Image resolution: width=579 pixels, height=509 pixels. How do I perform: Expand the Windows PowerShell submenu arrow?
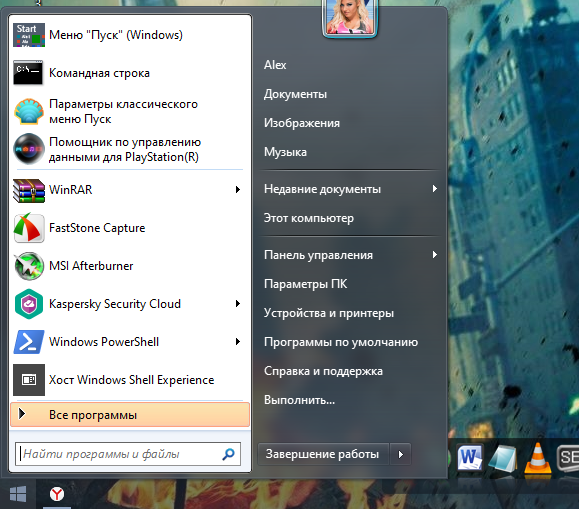[238, 342]
